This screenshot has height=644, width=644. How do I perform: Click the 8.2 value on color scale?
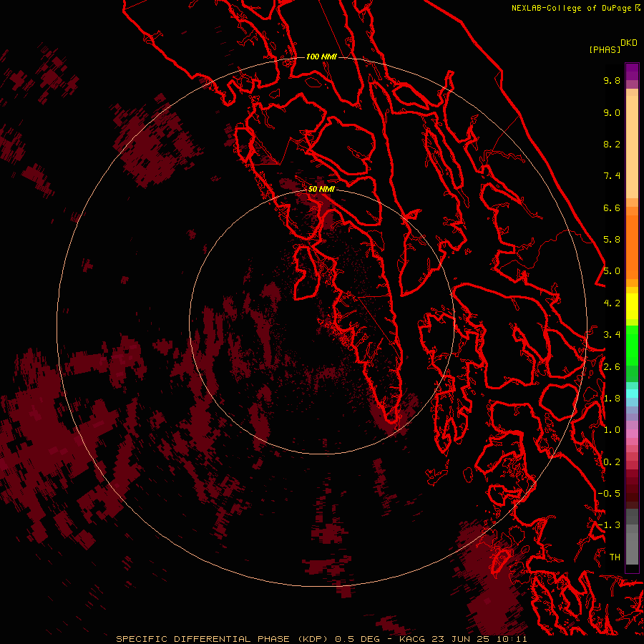(612, 144)
